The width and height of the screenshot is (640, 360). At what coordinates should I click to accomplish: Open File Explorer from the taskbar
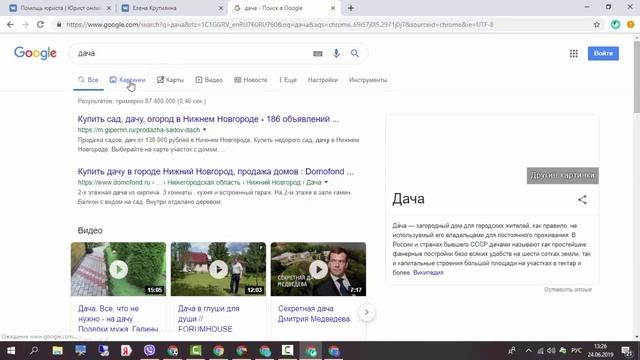coord(57,351)
